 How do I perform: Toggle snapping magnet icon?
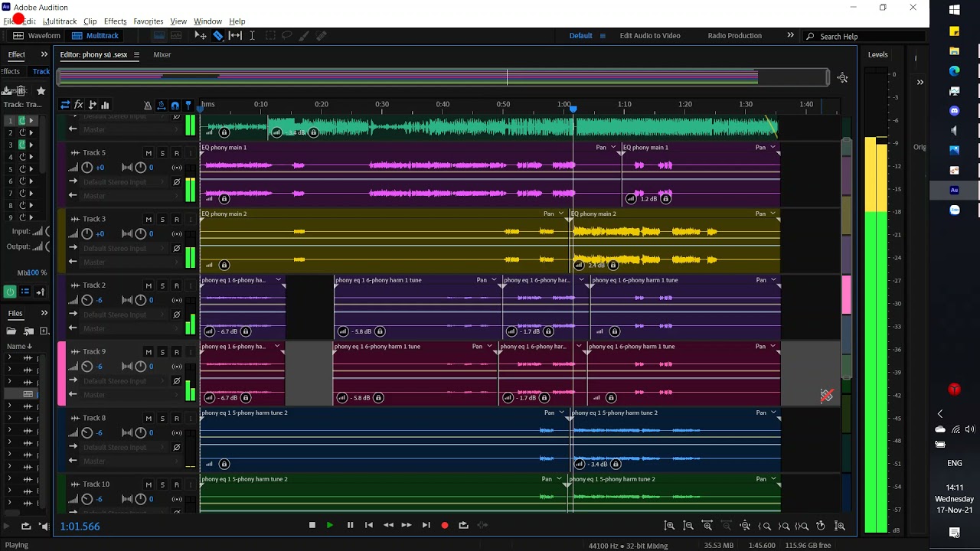point(175,105)
